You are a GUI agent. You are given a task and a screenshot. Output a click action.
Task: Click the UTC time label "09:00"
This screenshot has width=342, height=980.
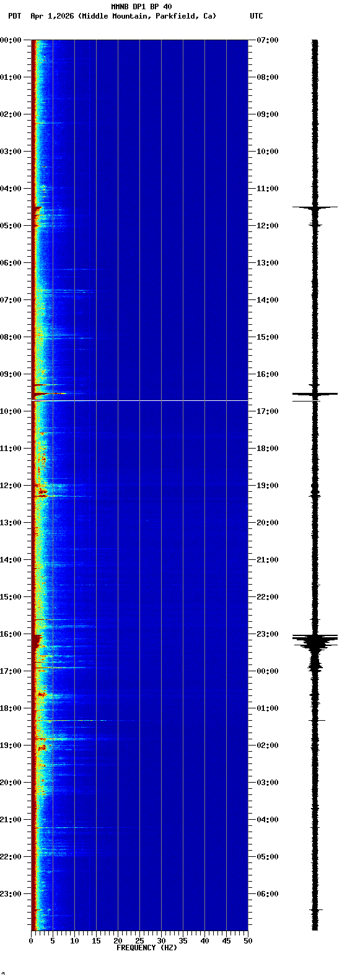pyautogui.click(x=268, y=114)
